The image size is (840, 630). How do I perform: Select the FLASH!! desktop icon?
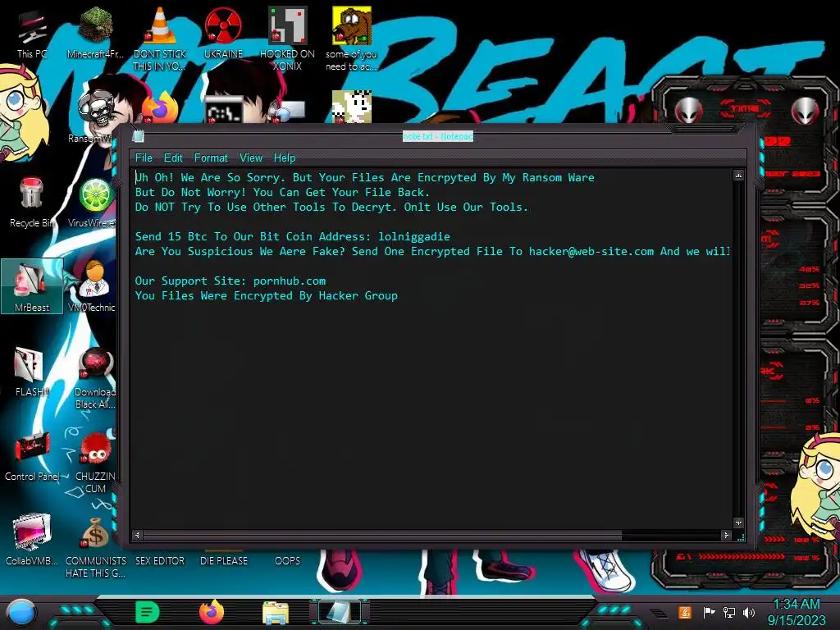click(x=30, y=372)
